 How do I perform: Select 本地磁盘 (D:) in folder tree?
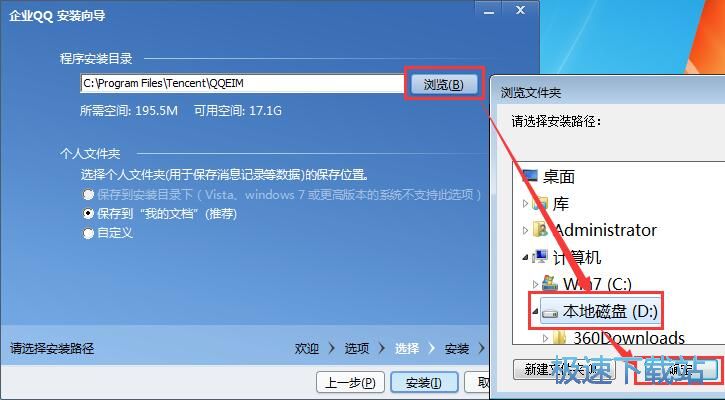[610, 312]
